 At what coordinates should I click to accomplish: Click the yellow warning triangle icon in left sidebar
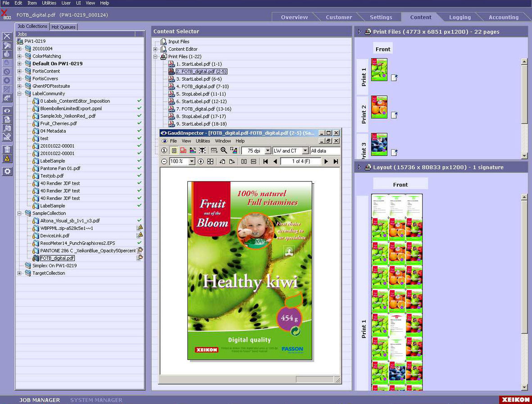click(7, 159)
